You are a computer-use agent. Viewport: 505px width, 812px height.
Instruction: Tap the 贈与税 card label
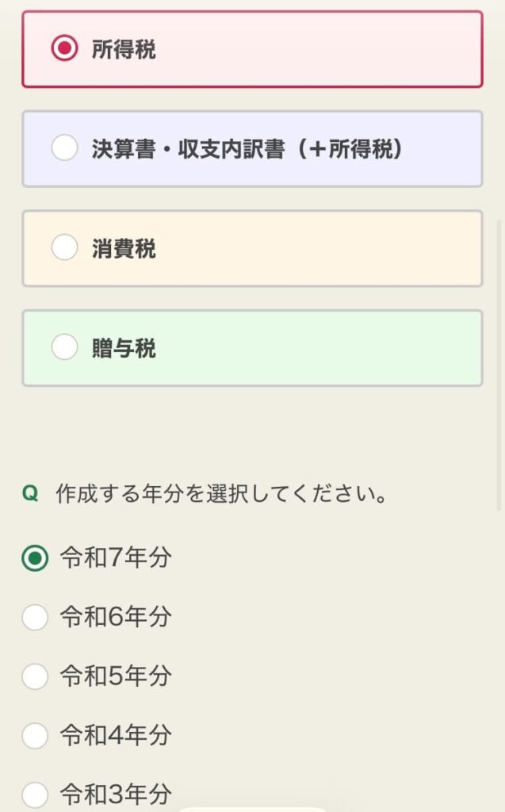pyautogui.click(x=124, y=348)
